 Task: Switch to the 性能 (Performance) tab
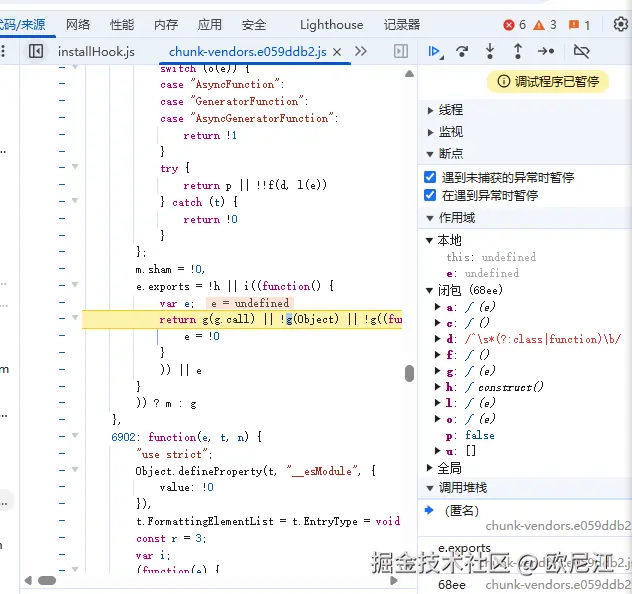(x=122, y=25)
